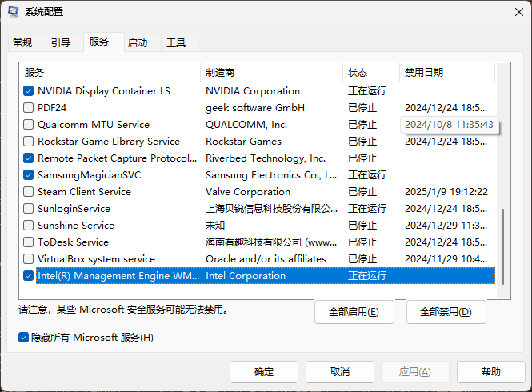Click the System Configuration title bar icon
Screen dimensions: 532x392
tap(14, 12)
